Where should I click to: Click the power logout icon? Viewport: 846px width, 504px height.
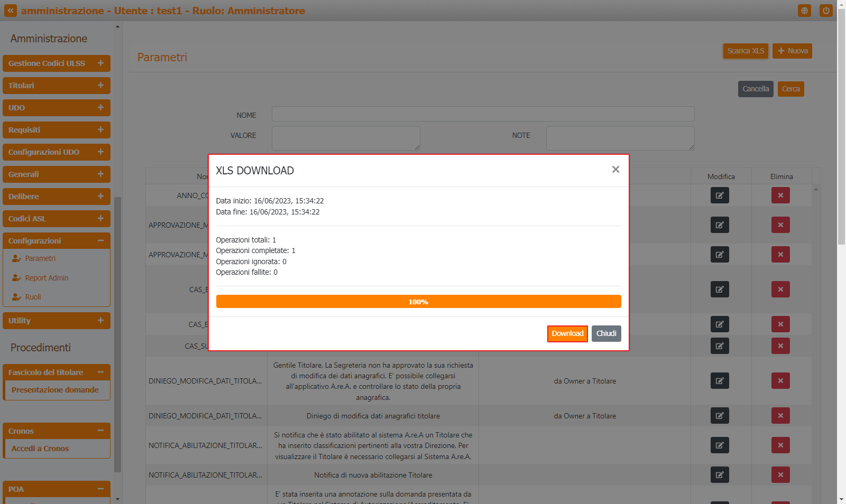825,11
